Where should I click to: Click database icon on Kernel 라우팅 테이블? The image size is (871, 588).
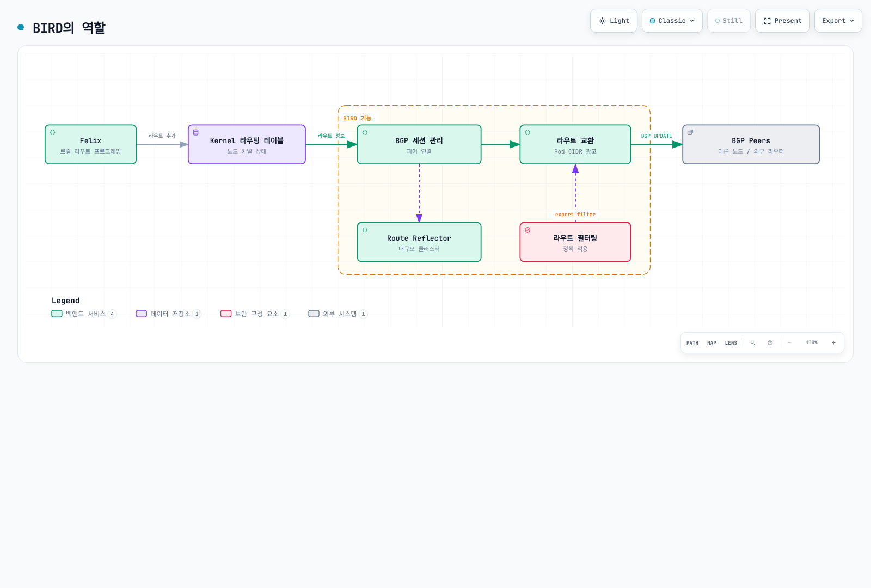[x=196, y=132]
